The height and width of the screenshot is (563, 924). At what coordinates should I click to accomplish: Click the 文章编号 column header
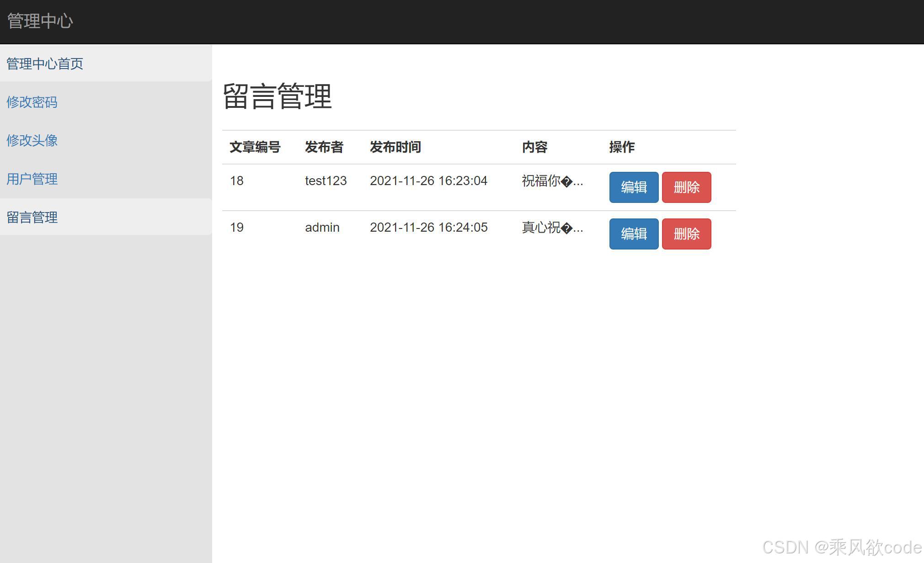(x=255, y=147)
